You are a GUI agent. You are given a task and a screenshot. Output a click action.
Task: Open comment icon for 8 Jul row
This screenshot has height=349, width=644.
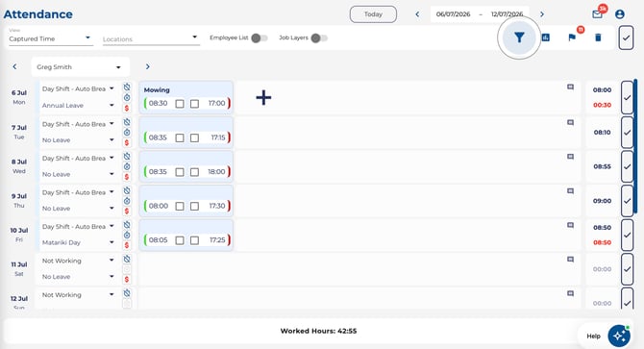click(571, 157)
